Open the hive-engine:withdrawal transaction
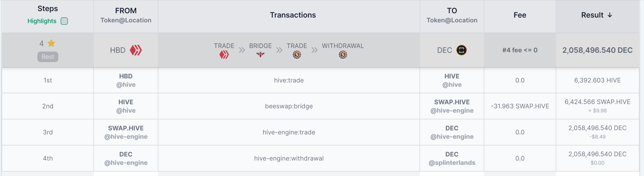The image size is (644, 176). point(289,158)
